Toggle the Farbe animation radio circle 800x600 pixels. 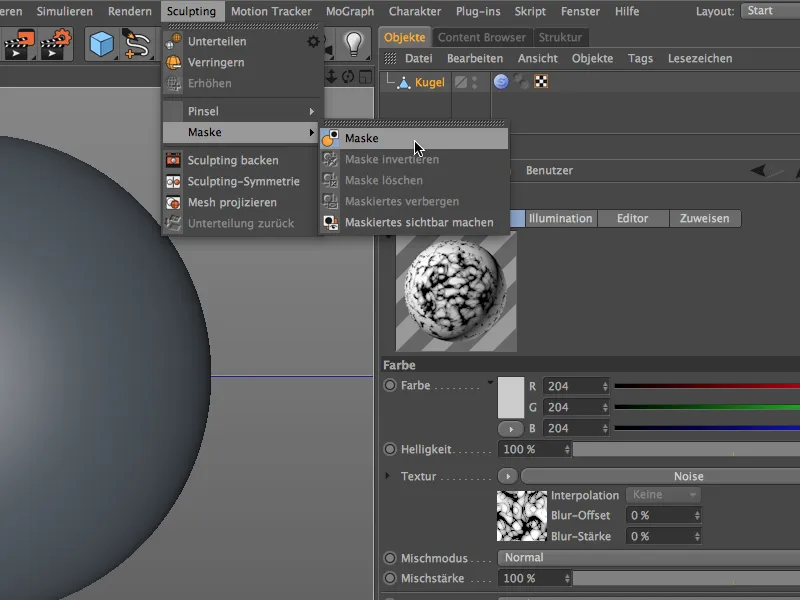coord(389,385)
